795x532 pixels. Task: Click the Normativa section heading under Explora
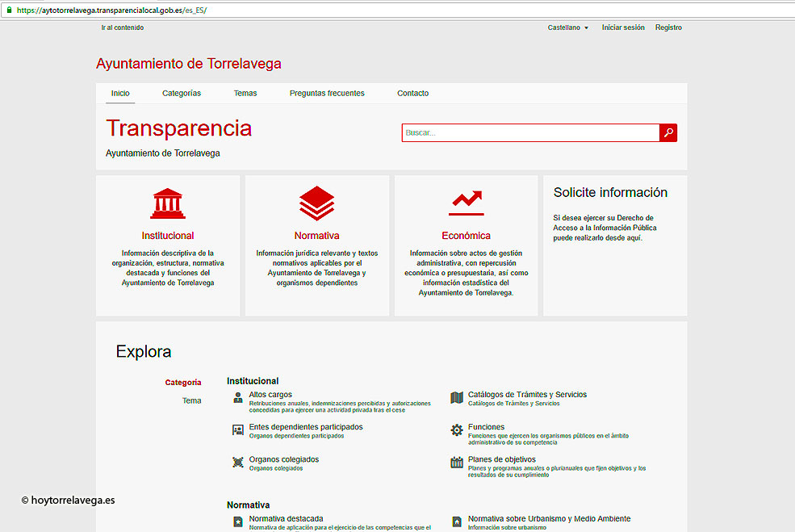[x=248, y=505]
